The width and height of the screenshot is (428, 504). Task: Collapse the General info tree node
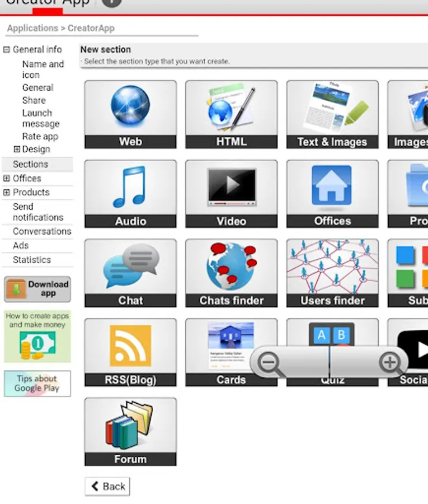click(x=6, y=49)
